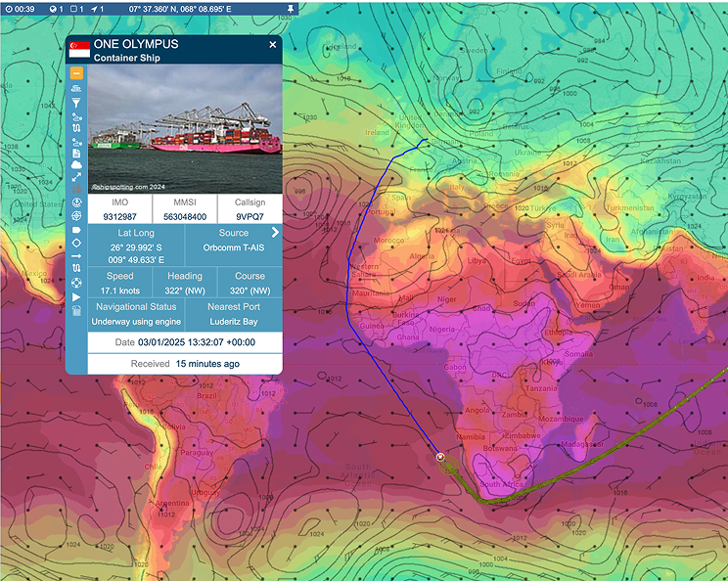Close the ONE OLYMPUS vessel info panel
Viewport: 728px width, 581px height.
click(272, 45)
